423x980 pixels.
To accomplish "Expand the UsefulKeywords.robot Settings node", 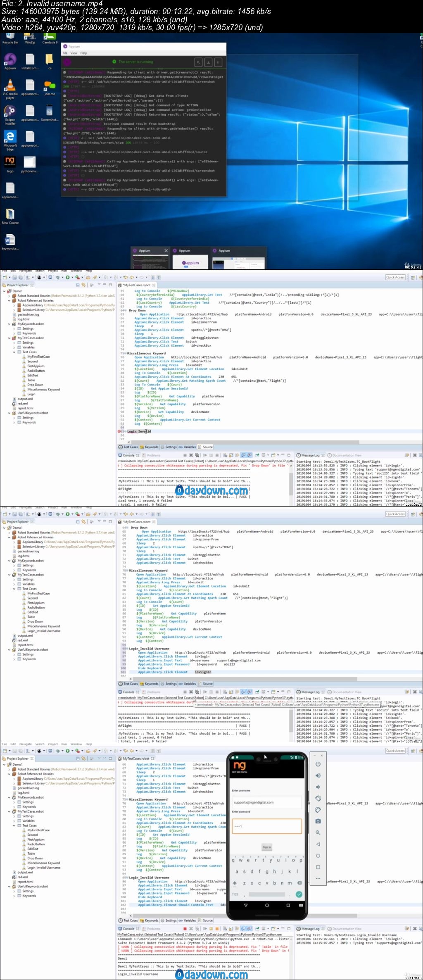I will [x=14, y=418].
